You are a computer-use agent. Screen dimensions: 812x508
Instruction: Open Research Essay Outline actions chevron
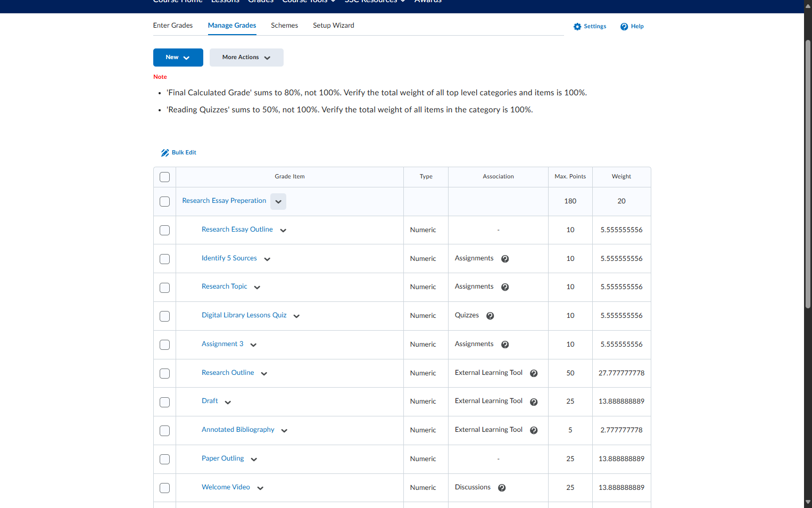(283, 231)
